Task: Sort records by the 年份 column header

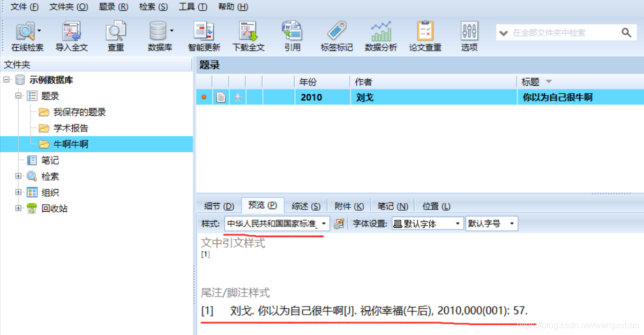Action: 322,82
